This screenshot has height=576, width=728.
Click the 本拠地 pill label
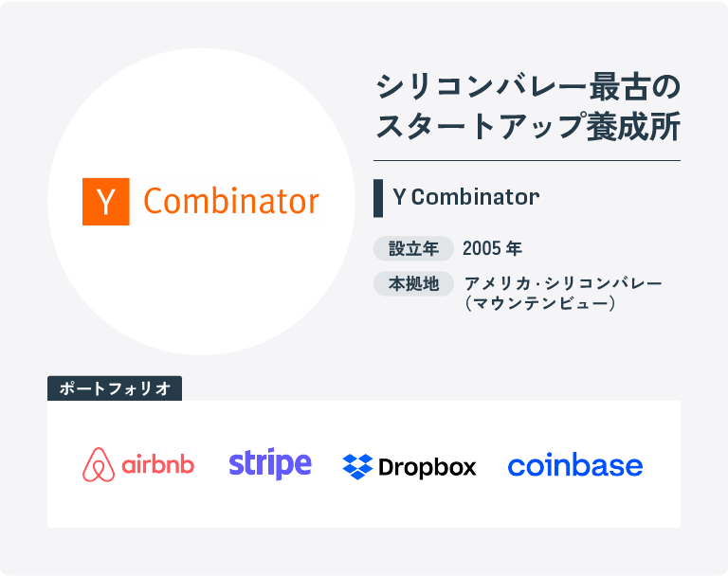click(413, 283)
